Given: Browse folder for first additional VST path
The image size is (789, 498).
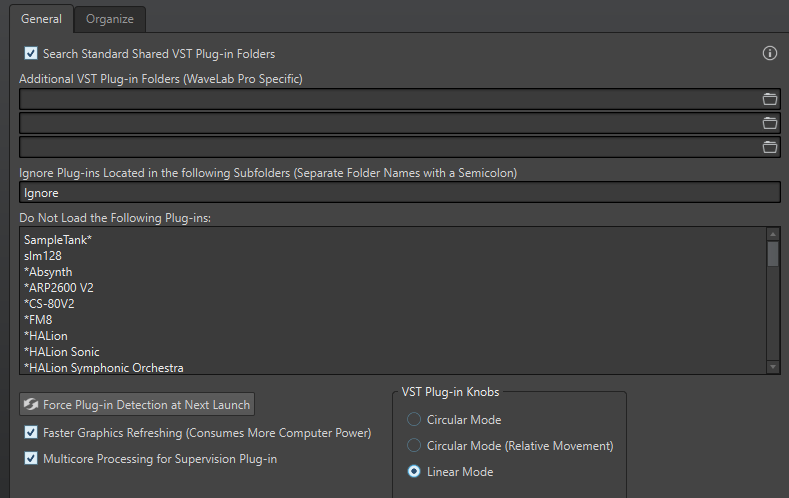Looking at the screenshot, I should (769, 99).
